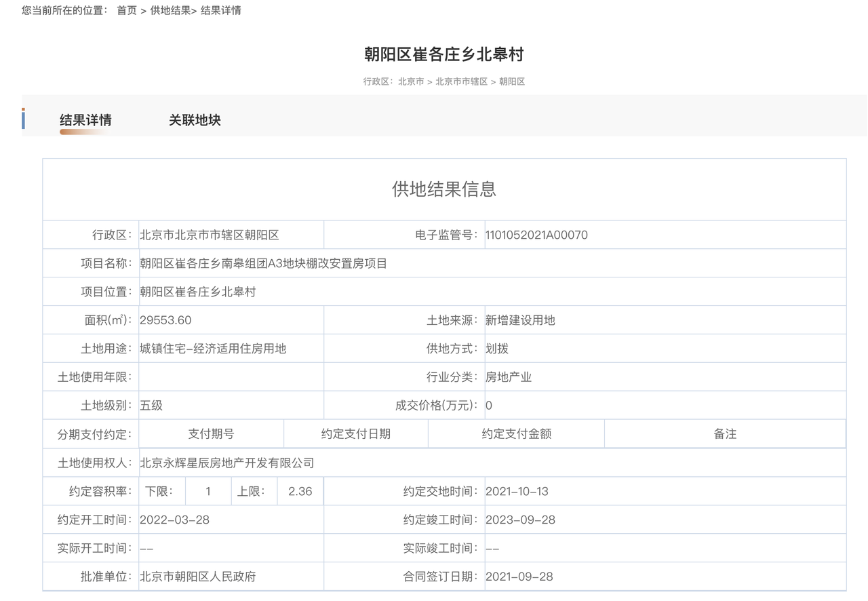Switch to the 关联地块 tab
Viewport: 868px width, 601px height.
pos(195,120)
